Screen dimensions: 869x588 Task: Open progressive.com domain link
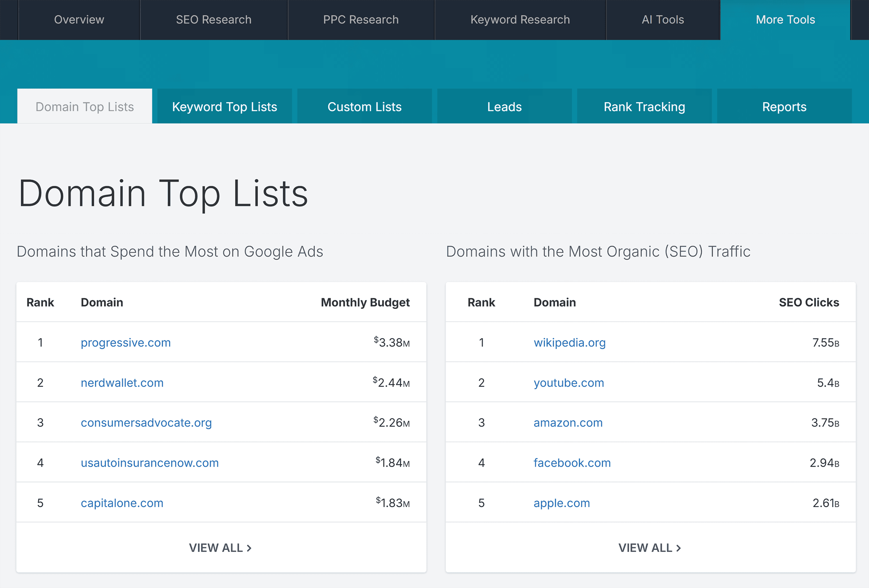pyautogui.click(x=125, y=342)
